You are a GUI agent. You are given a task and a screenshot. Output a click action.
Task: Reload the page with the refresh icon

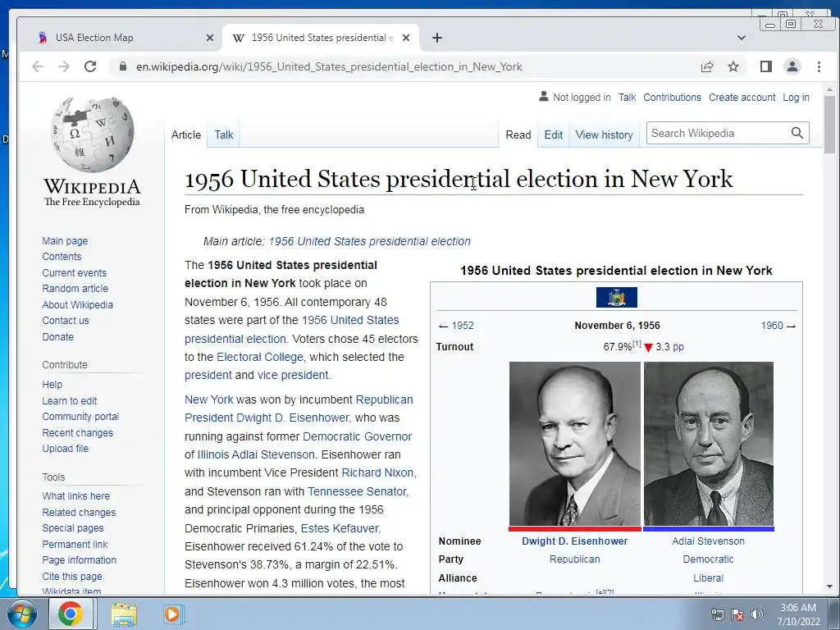pos(90,66)
